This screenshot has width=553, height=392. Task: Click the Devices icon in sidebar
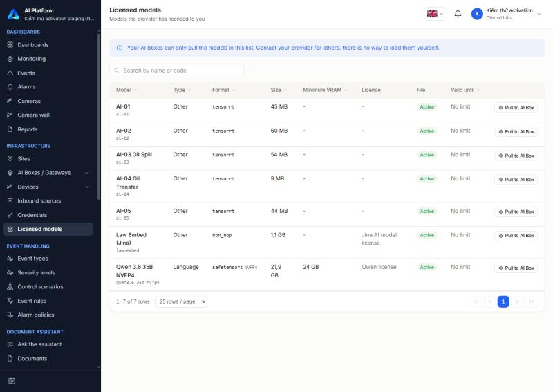(x=10, y=187)
